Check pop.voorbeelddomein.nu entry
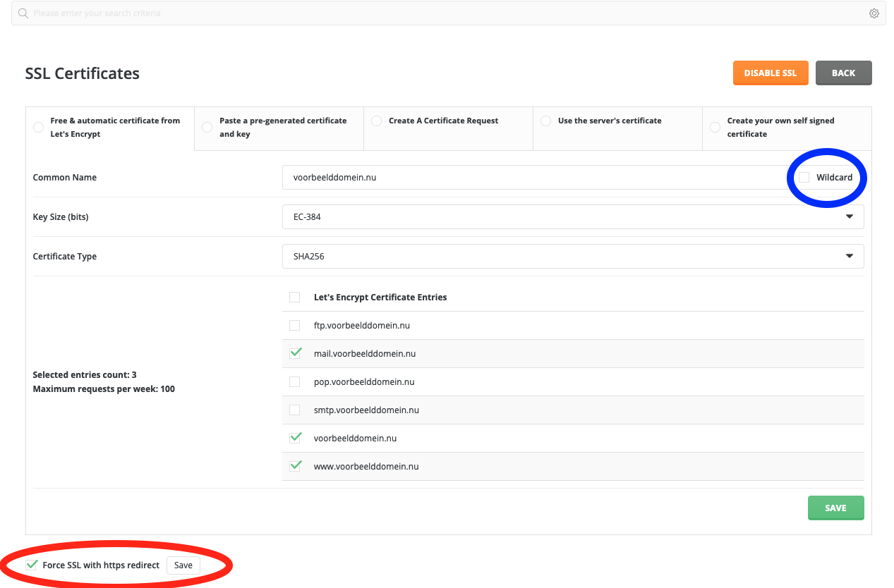This screenshot has height=588, width=894. (x=295, y=382)
